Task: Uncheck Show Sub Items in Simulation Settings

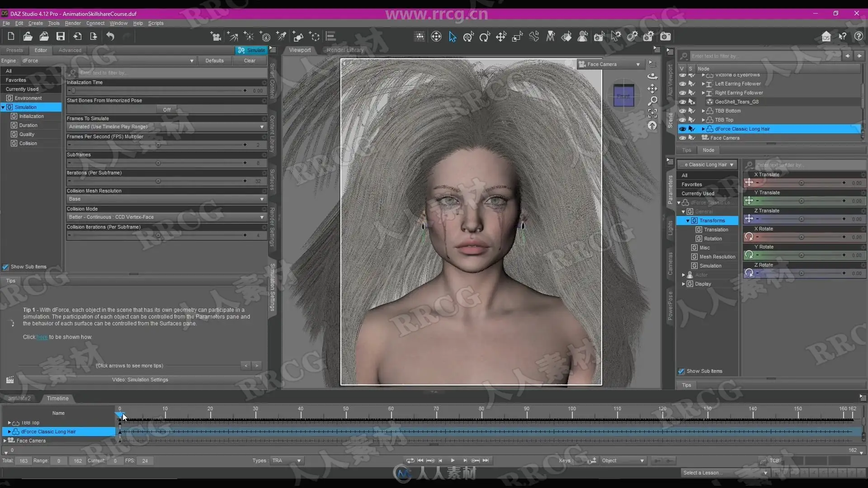Action: coord(5,267)
